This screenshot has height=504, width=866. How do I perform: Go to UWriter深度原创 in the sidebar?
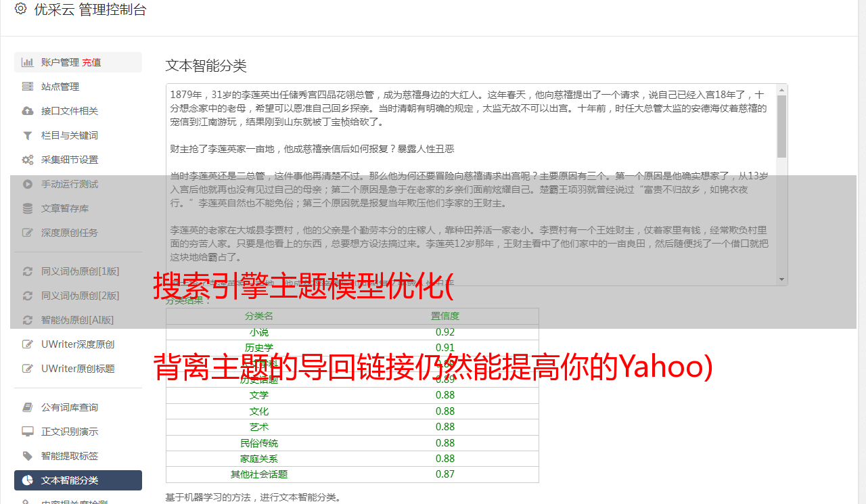tap(78, 344)
